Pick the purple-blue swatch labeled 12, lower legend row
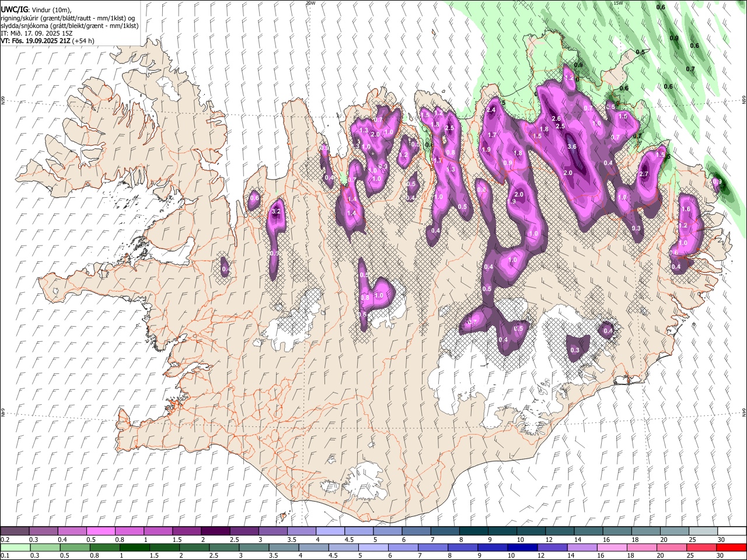Image resolution: width=747 pixels, height=560 pixels. [x=552, y=547]
